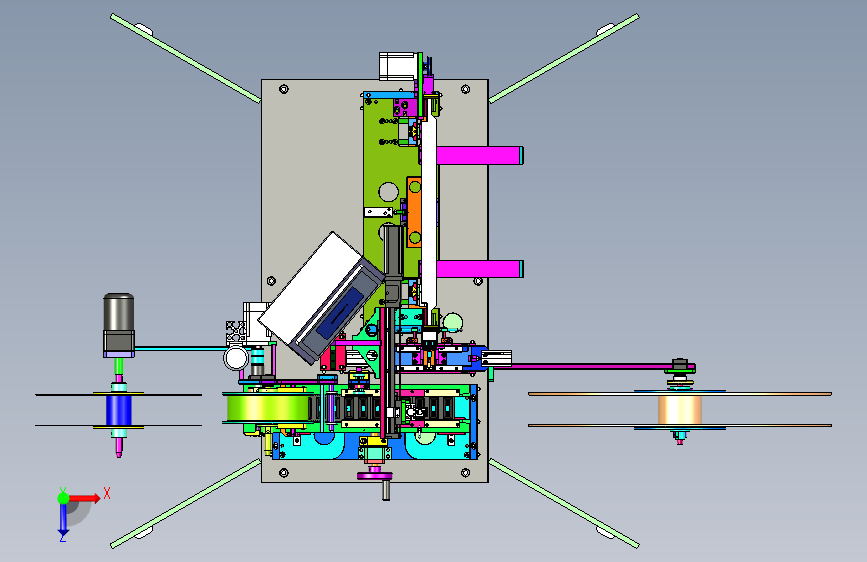Select the white stepper motor at the top

(x=397, y=66)
